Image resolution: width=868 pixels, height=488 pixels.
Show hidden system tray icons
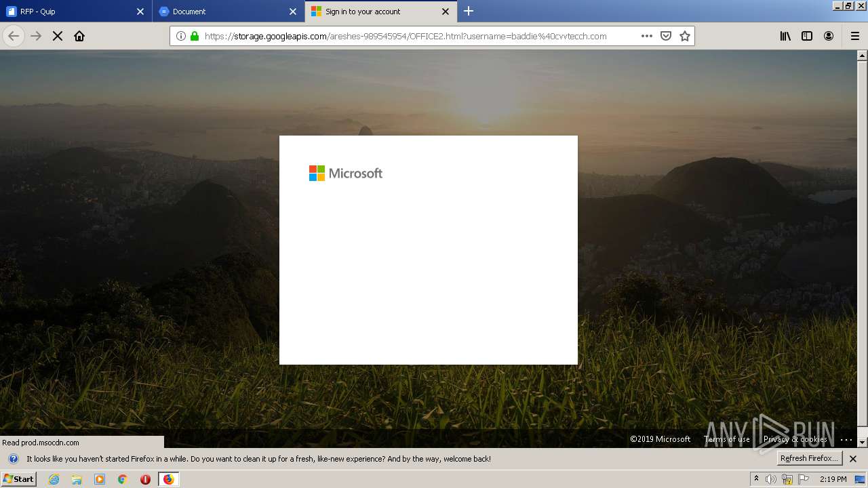point(756,479)
